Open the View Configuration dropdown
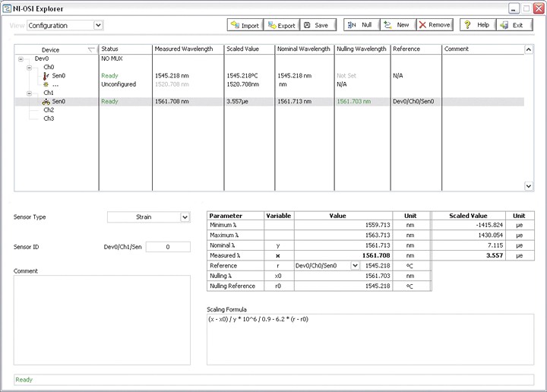This screenshot has height=392, width=547. coord(98,26)
